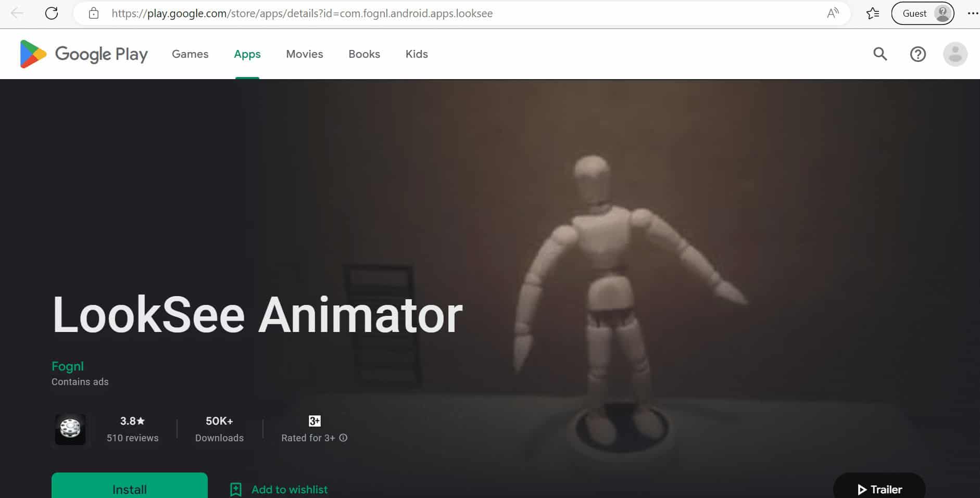980x498 pixels.
Task: Install the LookSee Animator app
Action: (x=130, y=487)
